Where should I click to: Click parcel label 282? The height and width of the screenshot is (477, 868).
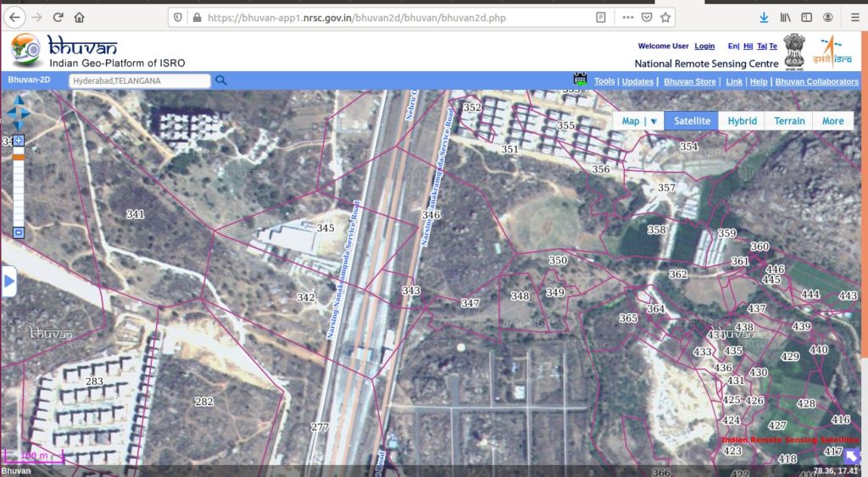[203, 402]
